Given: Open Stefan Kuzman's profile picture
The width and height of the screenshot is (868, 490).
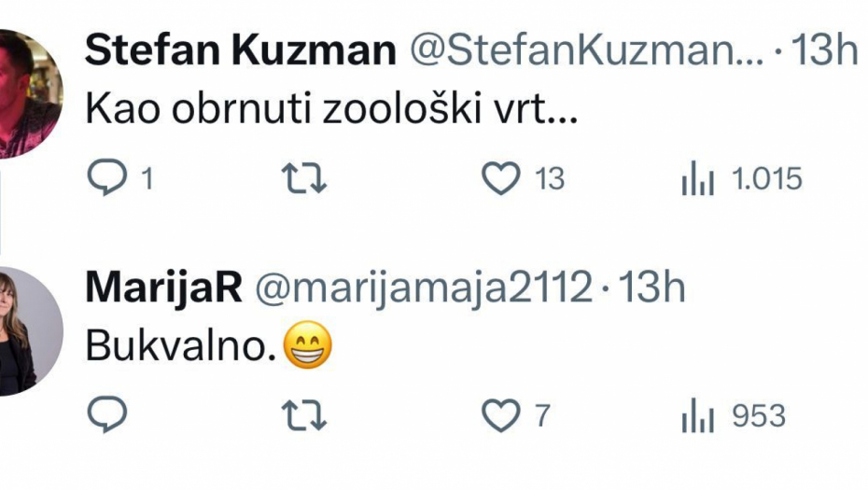Looking at the screenshot, I should [26, 93].
